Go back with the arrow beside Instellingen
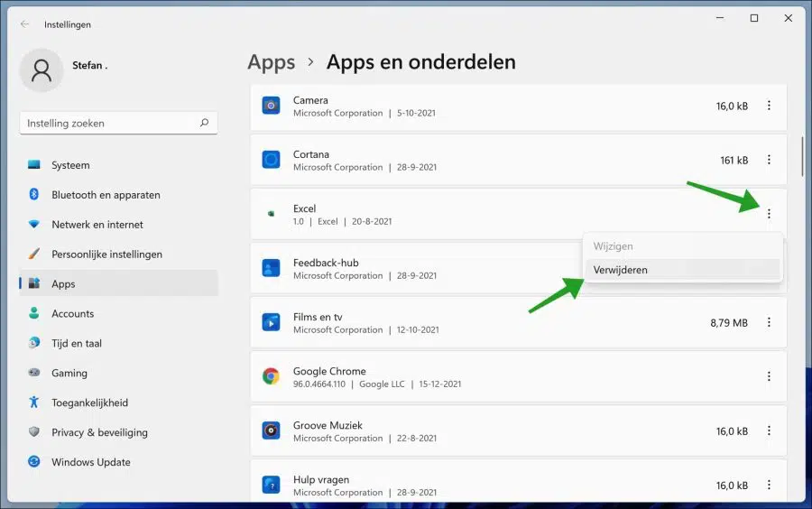 pyautogui.click(x=25, y=24)
